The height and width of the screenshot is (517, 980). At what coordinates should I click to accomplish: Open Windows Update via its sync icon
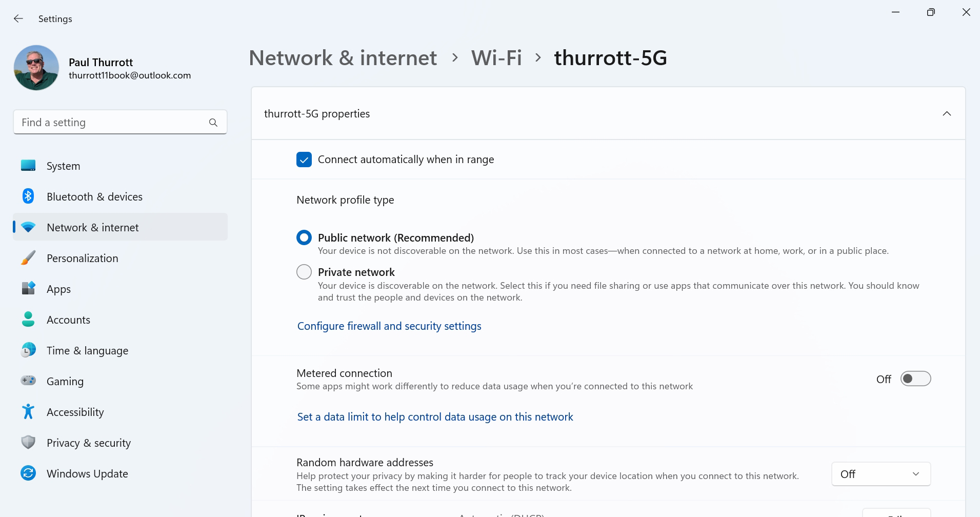28,473
